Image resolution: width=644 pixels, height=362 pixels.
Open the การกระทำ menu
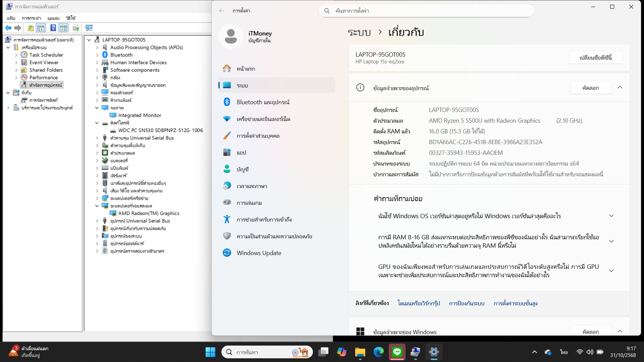click(x=32, y=18)
